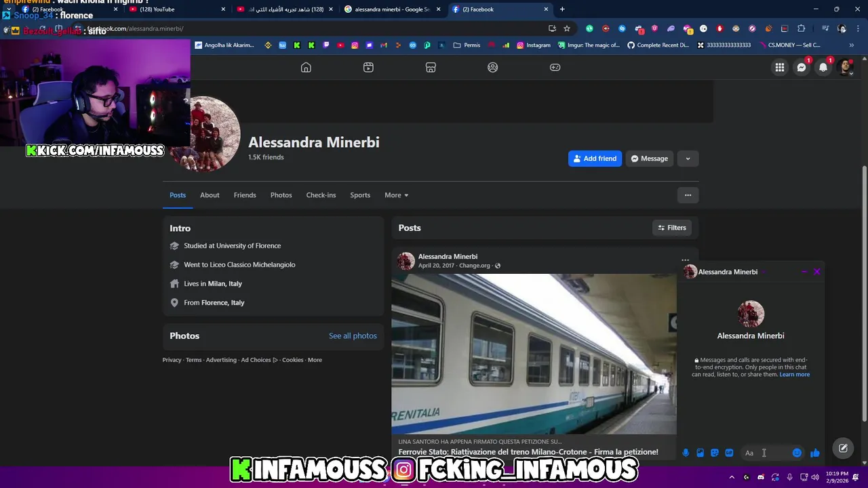Viewport: 868px width, 488px height.
Task: Switch to the Check-ins tab
Action: [321, 195]
